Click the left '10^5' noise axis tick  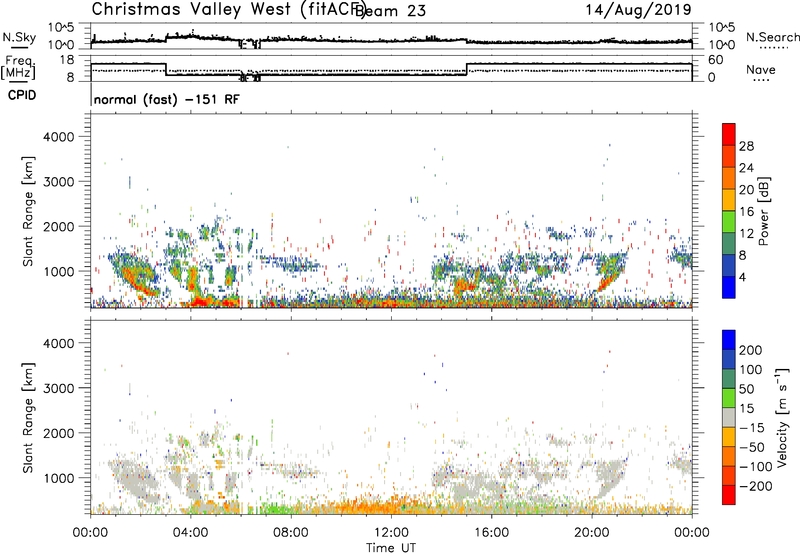pyautogui.click(x=61, y=28)
